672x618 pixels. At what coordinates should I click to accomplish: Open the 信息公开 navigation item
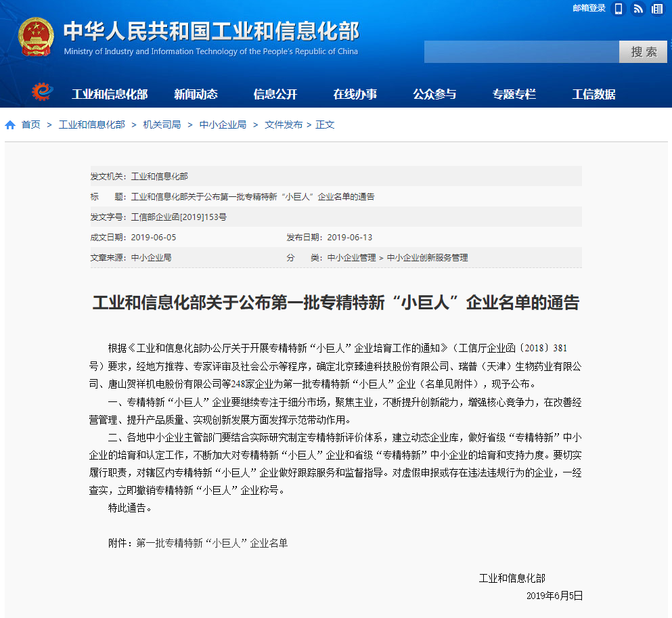tap(275, 94)
